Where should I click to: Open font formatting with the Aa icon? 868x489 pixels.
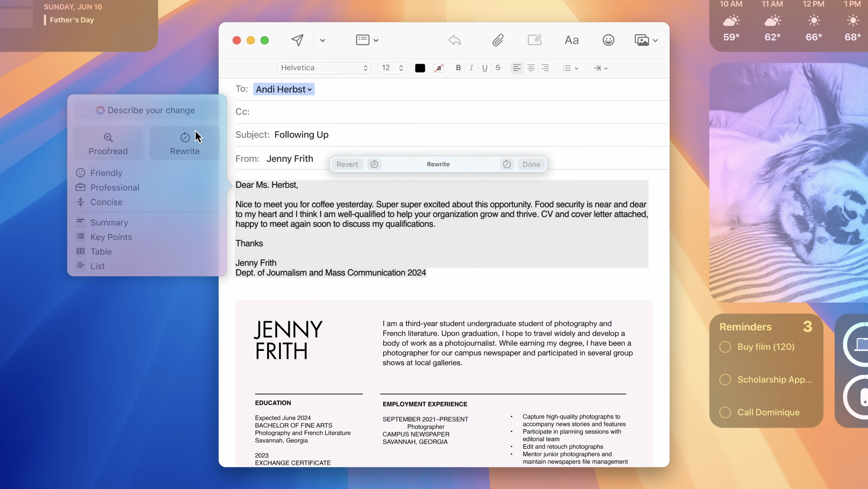[x=571, y=40]
